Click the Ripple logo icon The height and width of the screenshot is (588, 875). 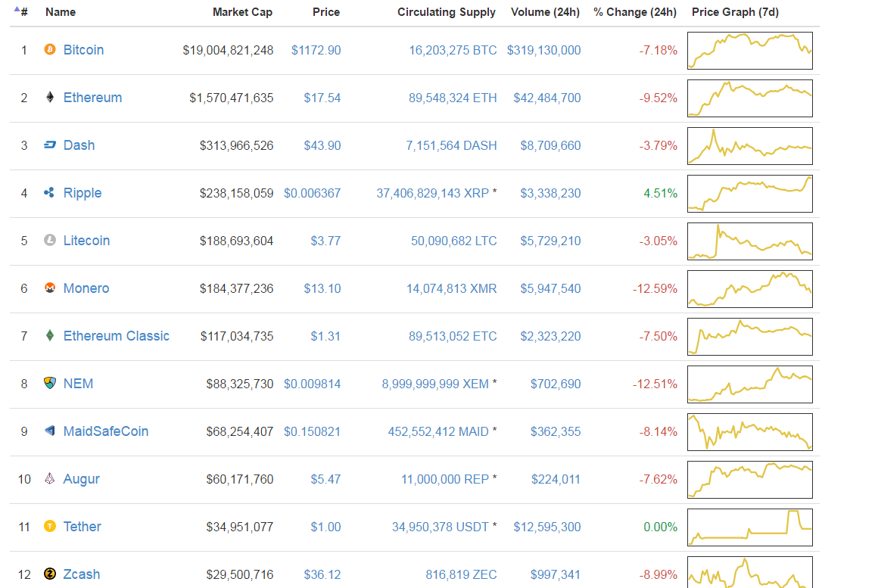coord(49,192)
